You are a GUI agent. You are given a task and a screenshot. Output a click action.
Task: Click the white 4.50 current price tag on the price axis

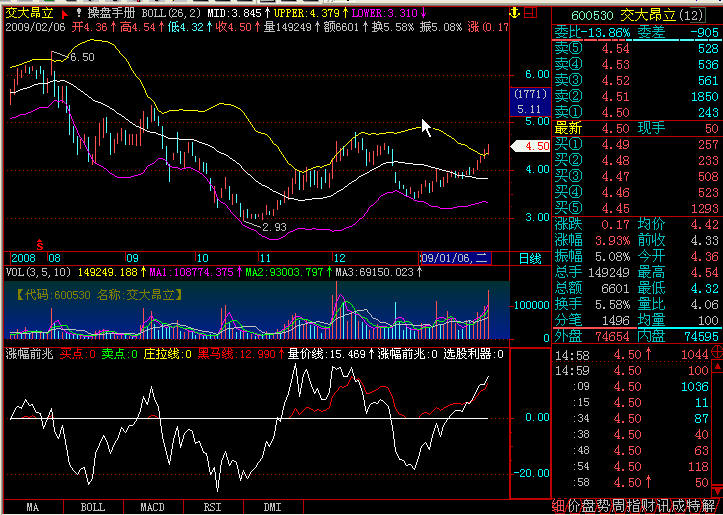531,147
